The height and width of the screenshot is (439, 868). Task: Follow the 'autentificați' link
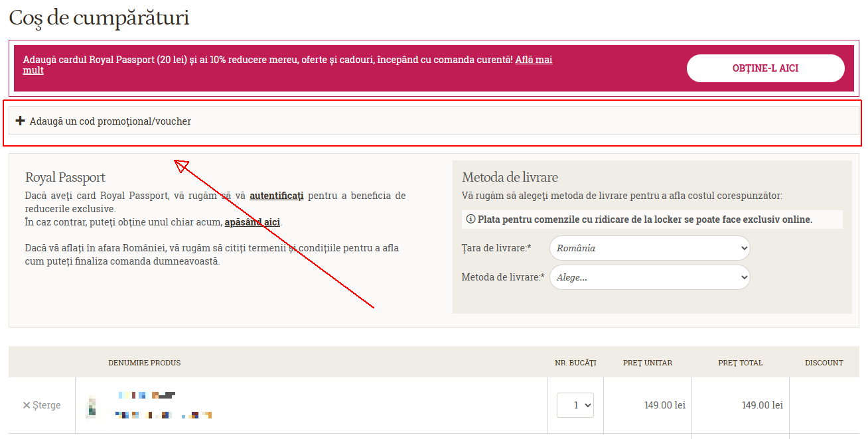[x=276, y=196]
